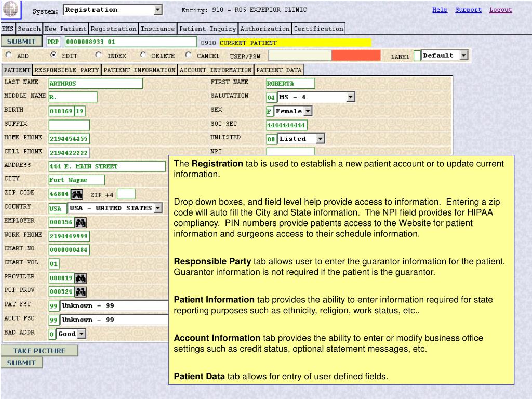The height and width of the screenshot is (399, 532).
Task: Click the top SUBMIT button
Action: [21, 42]
